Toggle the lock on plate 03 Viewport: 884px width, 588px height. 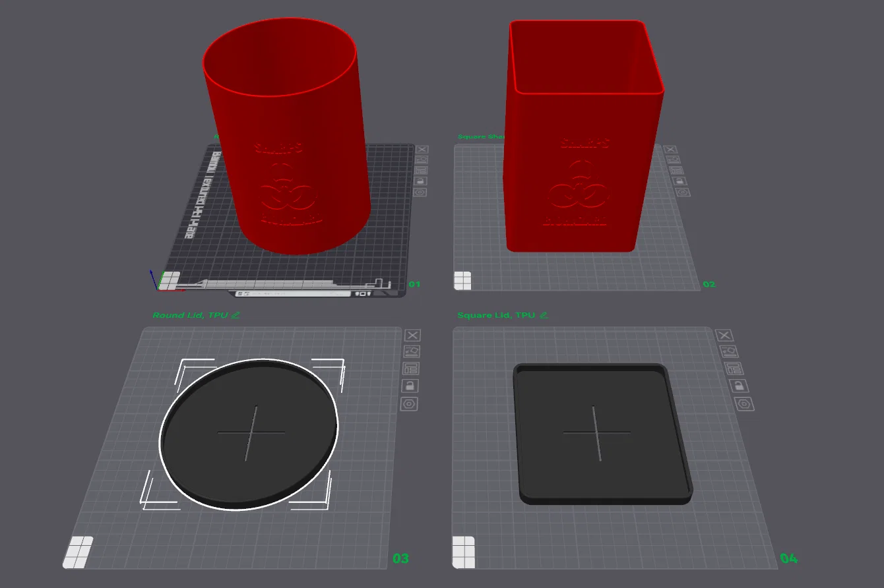(410, 386)
